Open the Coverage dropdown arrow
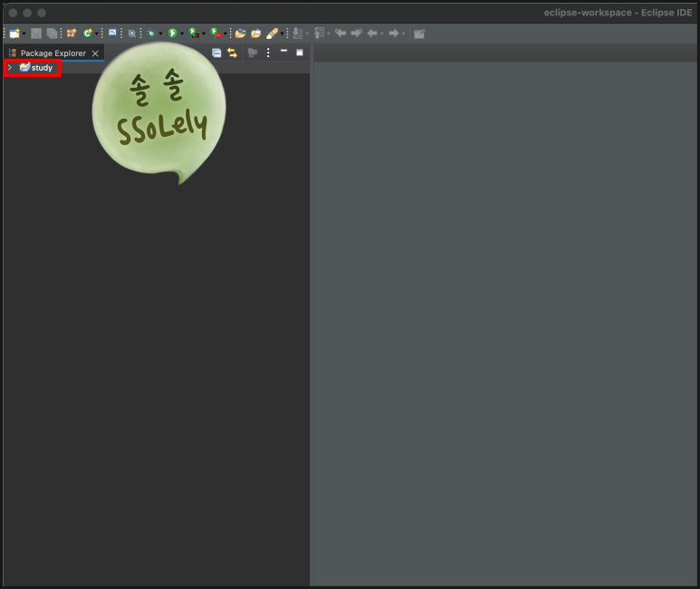Screen dimensions: 700x589 [204, 34]
